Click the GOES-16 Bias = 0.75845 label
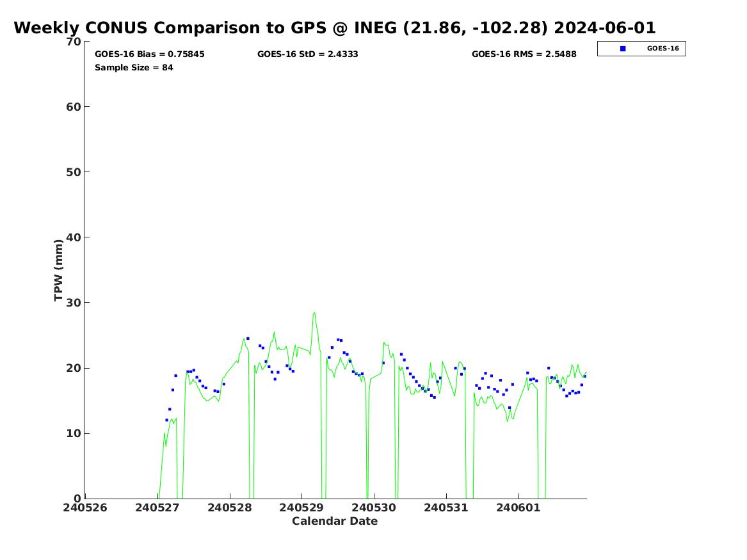The width and height of the screenshot is (747, 560). (150, 54)
